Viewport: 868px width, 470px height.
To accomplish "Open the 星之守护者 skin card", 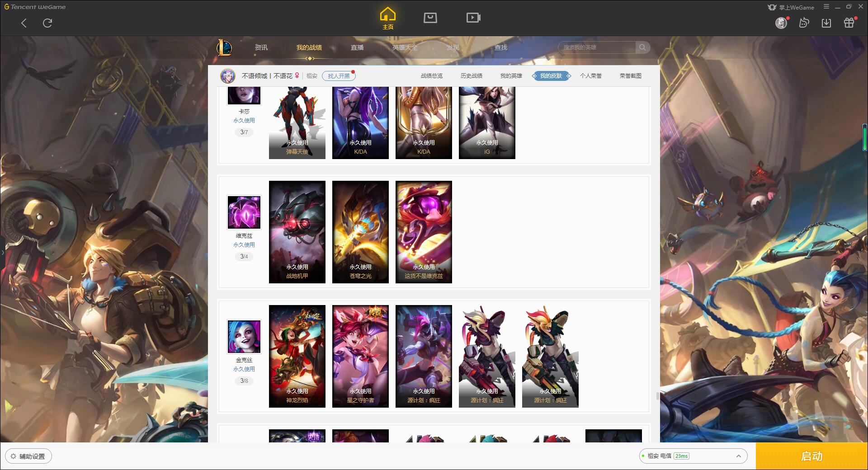I will click(x=360, y=357).
